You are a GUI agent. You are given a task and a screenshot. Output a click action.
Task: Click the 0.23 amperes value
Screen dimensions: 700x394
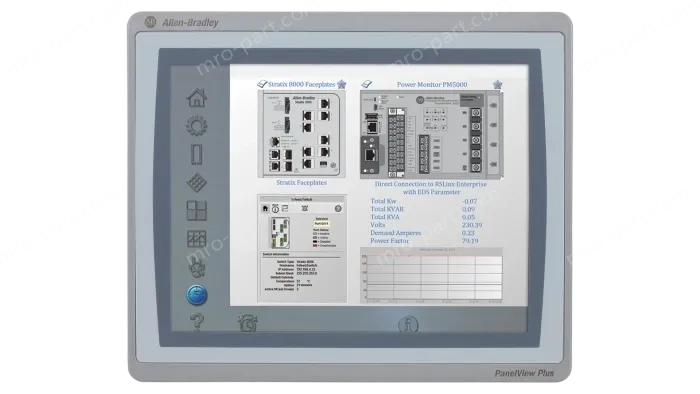[468, 233]
